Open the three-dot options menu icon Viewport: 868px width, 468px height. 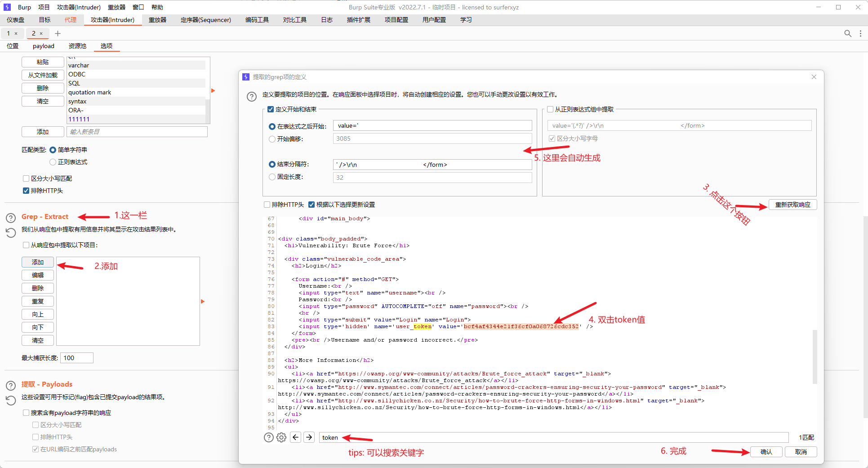860,33
